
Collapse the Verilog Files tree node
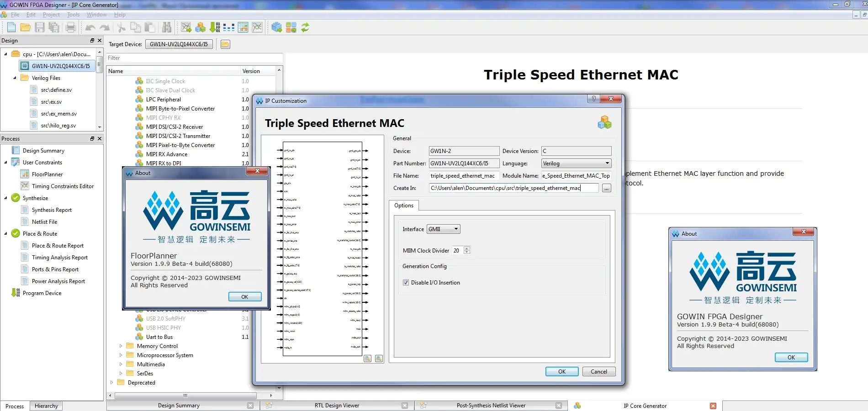[15, 78]
